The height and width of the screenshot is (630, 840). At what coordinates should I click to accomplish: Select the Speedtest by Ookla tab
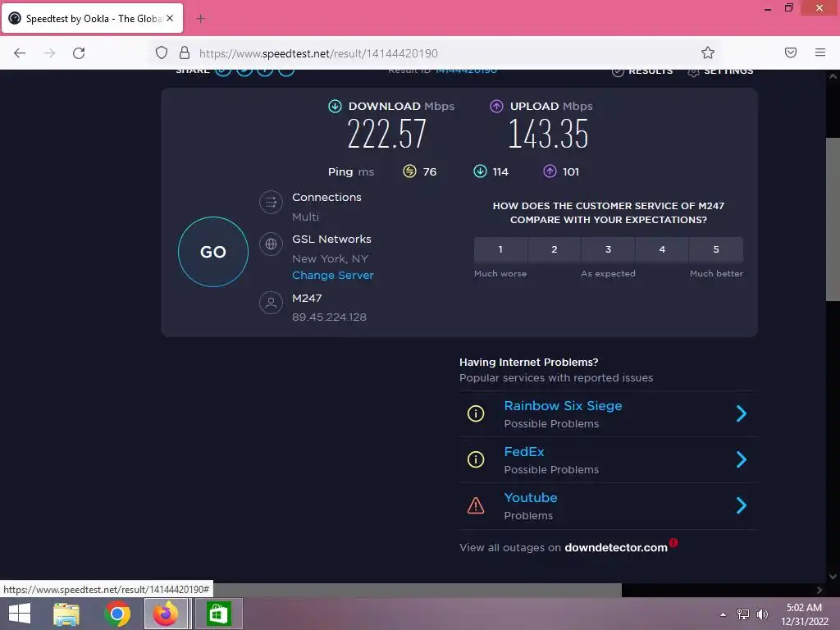(92, 19)
